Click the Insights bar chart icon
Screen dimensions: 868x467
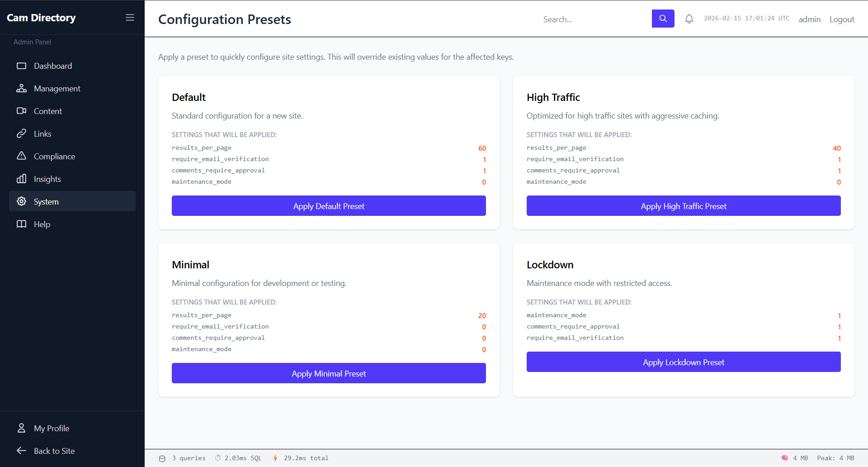pyautogui.click(x=21, y=179)
